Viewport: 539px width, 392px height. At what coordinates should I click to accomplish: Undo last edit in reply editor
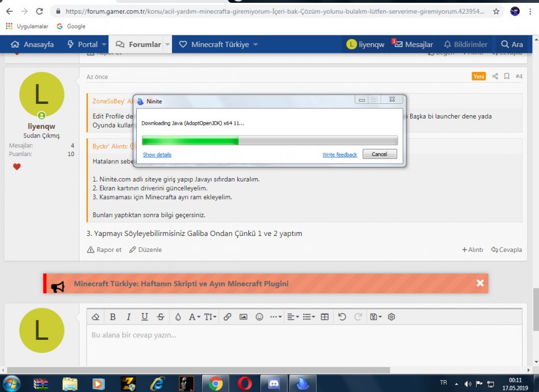(342, 317)
